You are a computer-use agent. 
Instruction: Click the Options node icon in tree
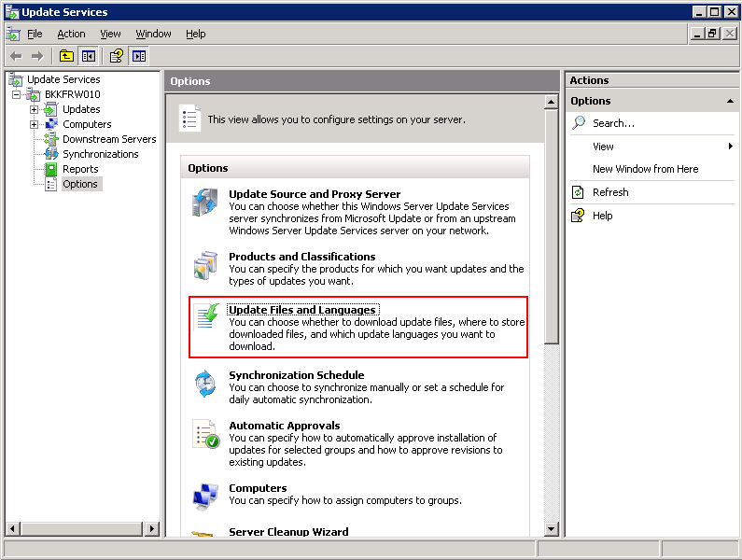tap(50, 184)
